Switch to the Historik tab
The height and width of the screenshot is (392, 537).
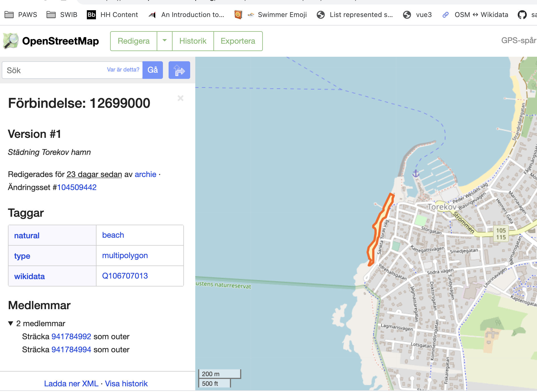point(193,41)
